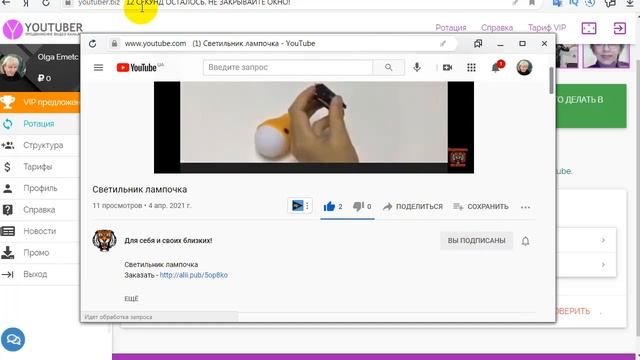Open VIP предложения in sidebar

pyautogui.click(x=40, y=102)
